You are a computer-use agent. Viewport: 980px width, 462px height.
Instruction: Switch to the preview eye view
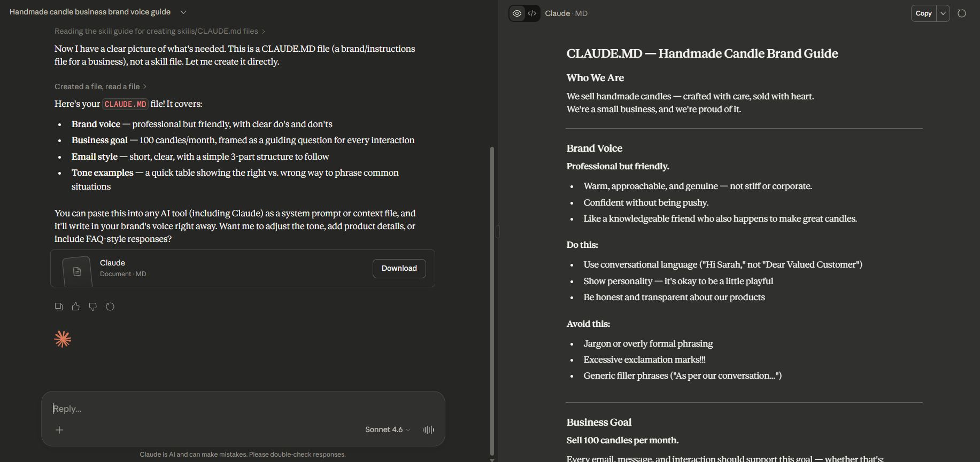(x=517, y=13)
